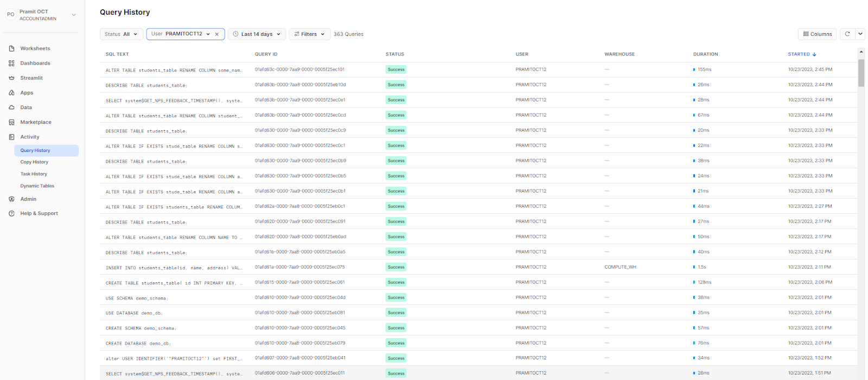Click query ID ending 5f25ec075
868x380 pixels.
point(299,267)
